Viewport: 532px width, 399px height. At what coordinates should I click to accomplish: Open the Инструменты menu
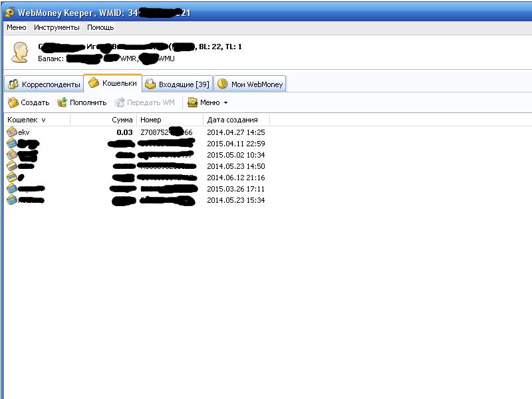tap(57, 27)
